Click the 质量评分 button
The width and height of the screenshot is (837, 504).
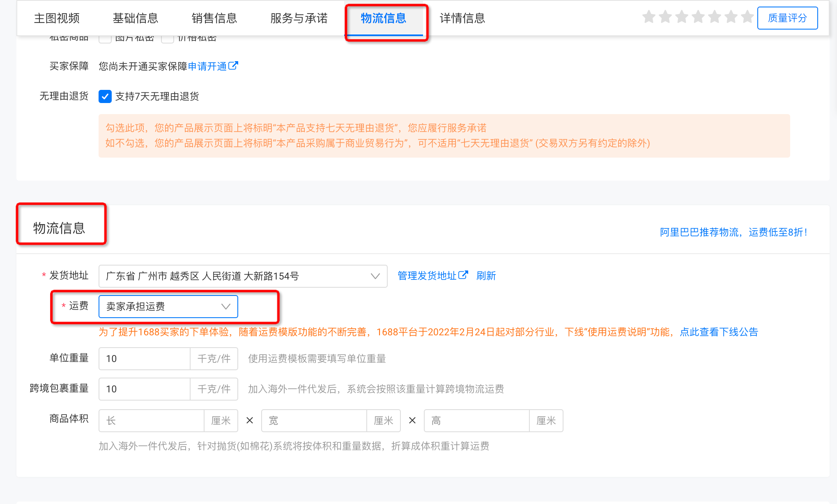click(x=787, y=18)
